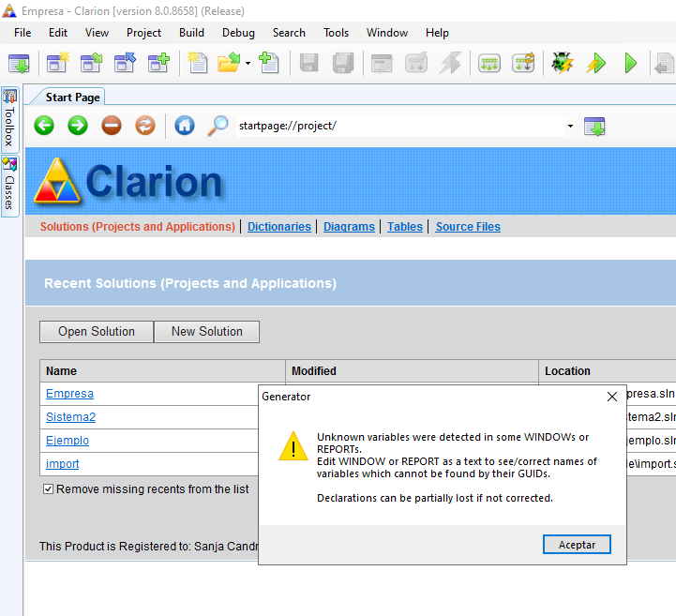Click the Modified column header
Screen dimensions: 676x616
coord(413,371)
